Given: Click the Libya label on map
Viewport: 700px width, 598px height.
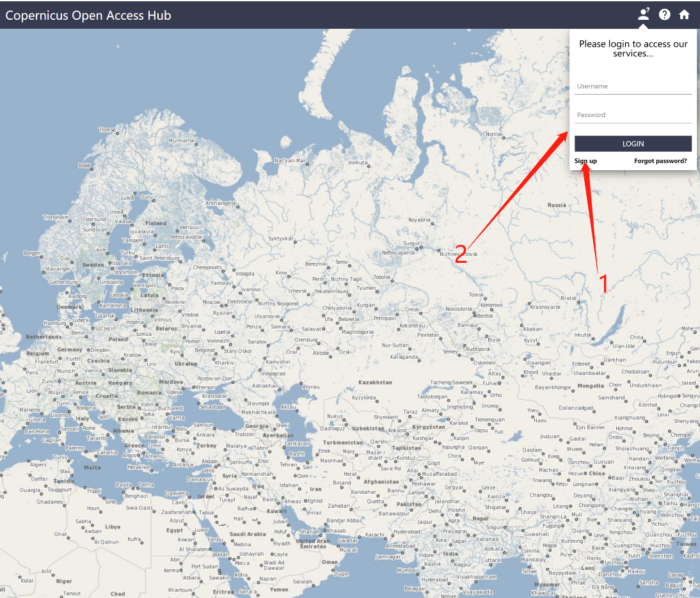Looking at the screenshot, I should (113, 526).
